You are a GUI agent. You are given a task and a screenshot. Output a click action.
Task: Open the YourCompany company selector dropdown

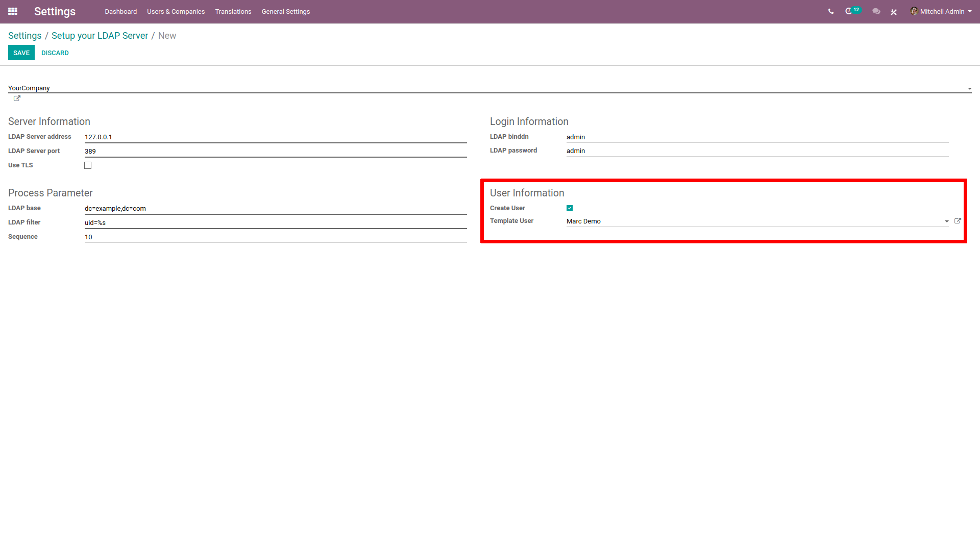pos(969,88)
